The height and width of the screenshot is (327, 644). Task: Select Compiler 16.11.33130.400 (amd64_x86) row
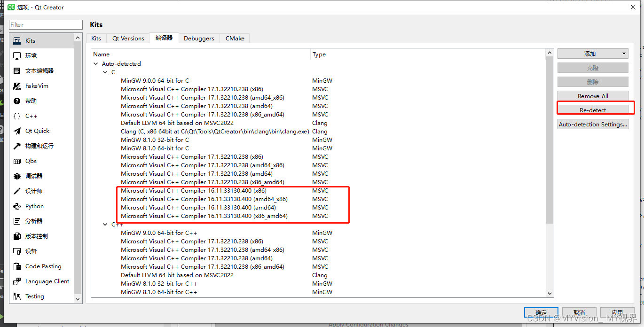point(204,199)
